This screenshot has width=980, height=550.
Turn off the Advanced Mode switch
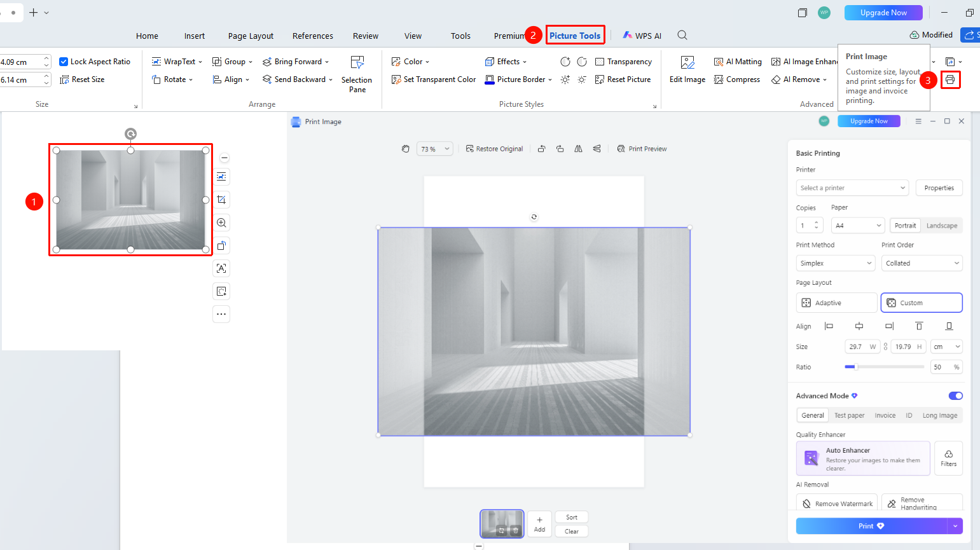[x=955, y=395]
